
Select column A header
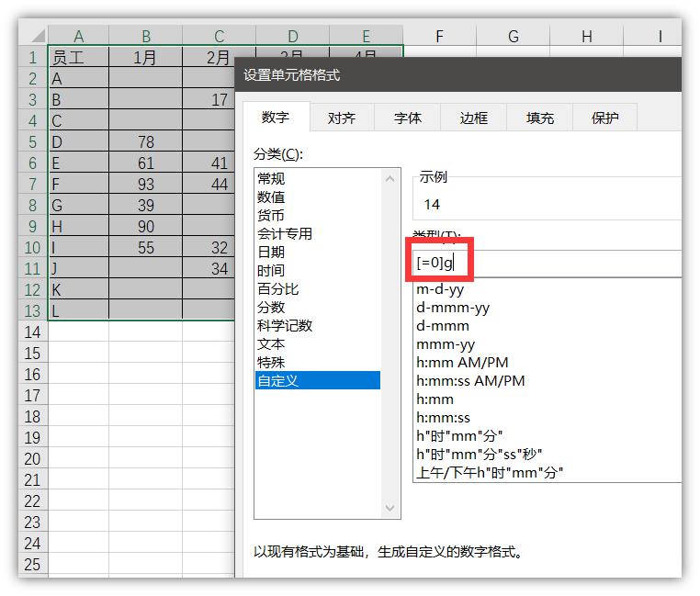79,36
